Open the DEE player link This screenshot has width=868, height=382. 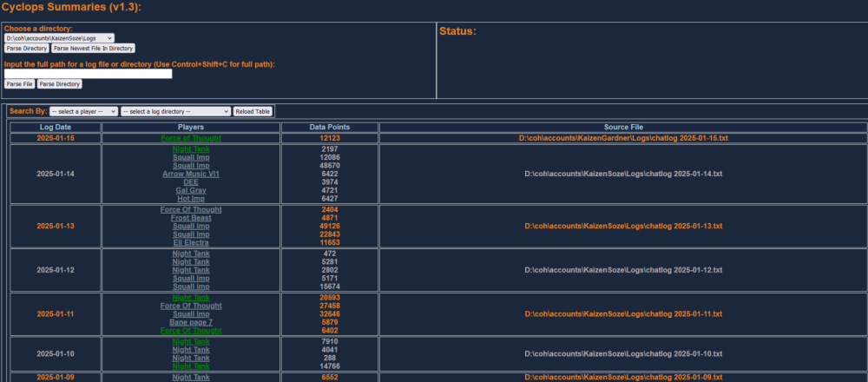(191, 182)
